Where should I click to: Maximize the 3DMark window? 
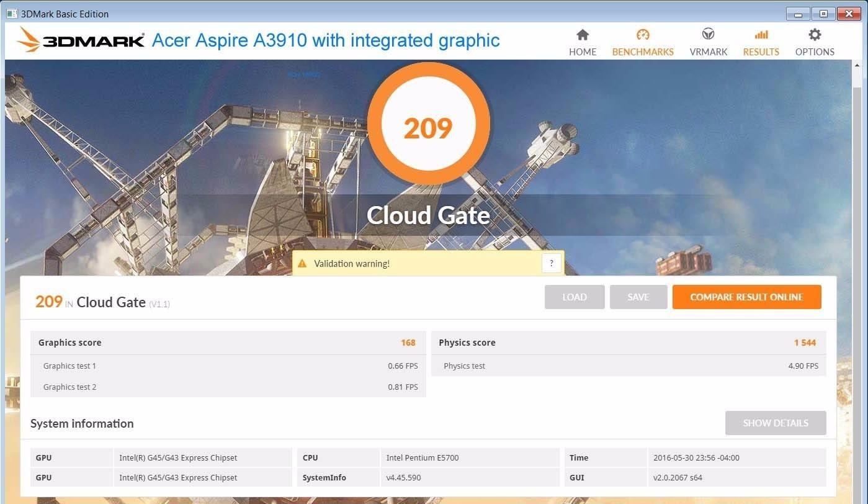tap(823, 14)
